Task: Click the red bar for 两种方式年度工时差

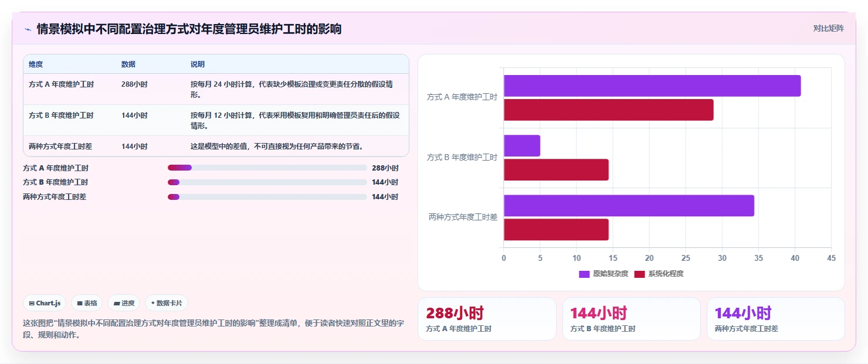Action: pos(556,229)
